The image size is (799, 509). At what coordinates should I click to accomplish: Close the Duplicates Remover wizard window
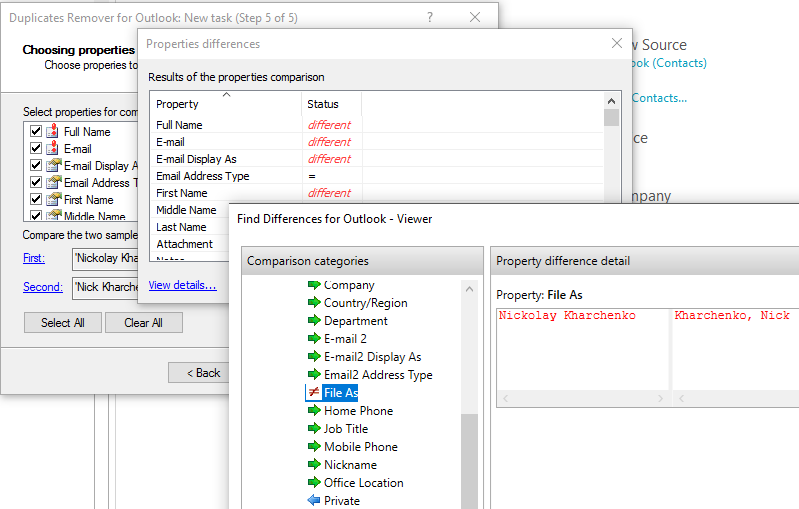pos(475,17)
